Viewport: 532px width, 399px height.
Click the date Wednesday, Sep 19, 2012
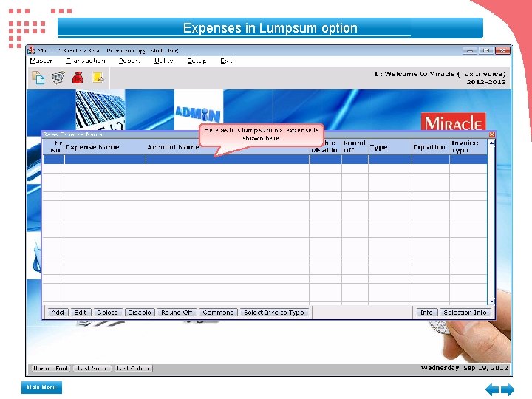click(x=465, y=368)
